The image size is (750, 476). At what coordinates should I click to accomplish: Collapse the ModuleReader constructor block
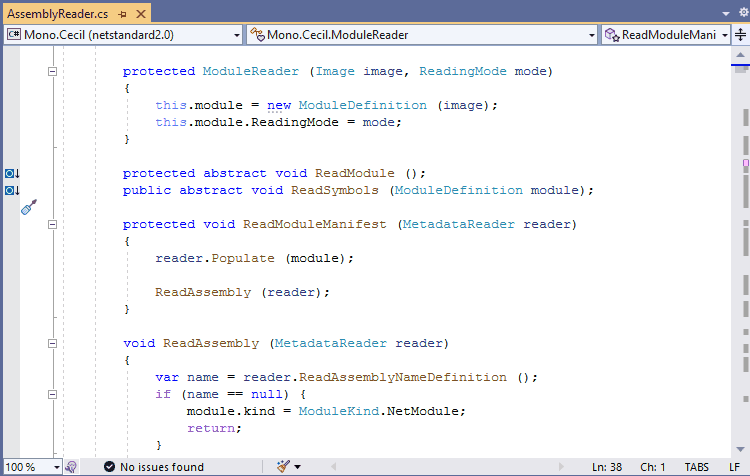tap(51, 71)
